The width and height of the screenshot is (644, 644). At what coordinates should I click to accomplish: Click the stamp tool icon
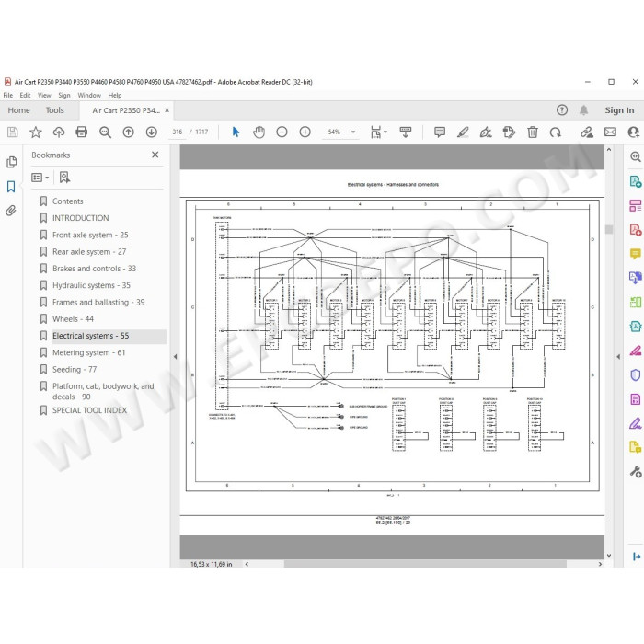pyautogui.click(x=509, y=132)
